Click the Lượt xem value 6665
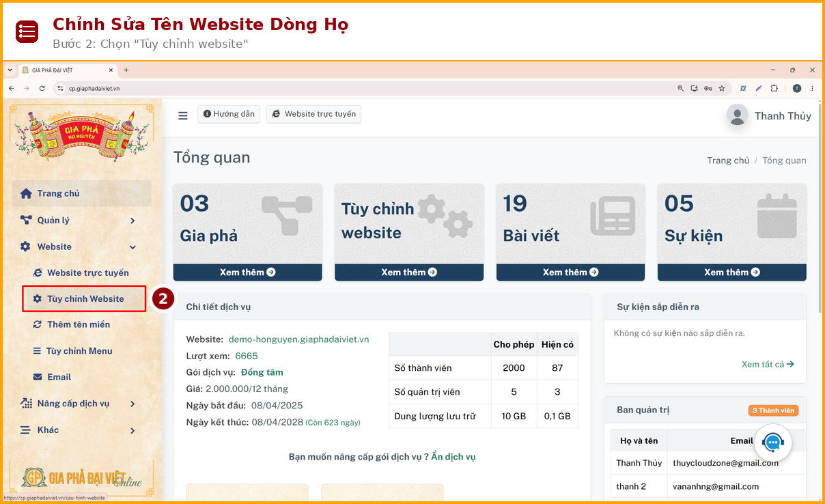825x504 pixels. (x=247, y=356)
